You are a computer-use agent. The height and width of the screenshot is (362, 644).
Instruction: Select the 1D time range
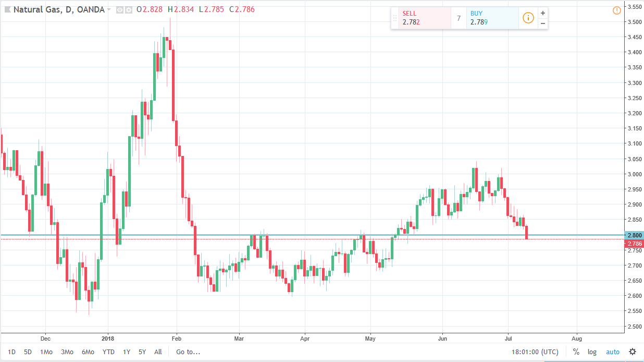tap(11, 352)
